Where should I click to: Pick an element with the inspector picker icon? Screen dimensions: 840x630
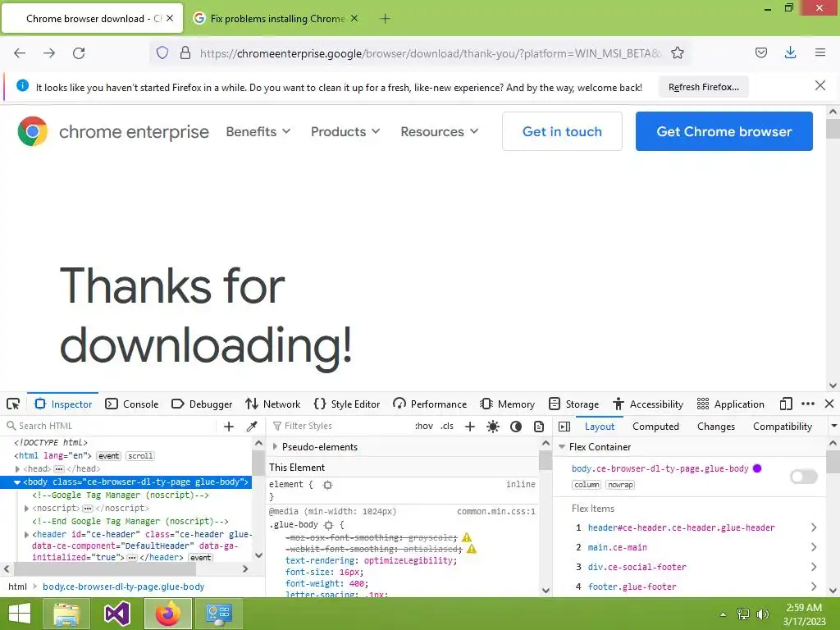point(13,404)
